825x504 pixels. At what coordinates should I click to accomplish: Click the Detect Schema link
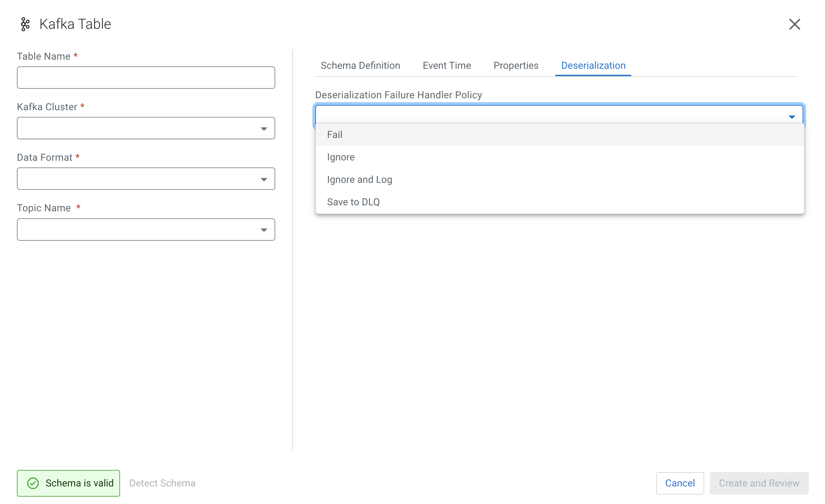(x=162, y=483)
